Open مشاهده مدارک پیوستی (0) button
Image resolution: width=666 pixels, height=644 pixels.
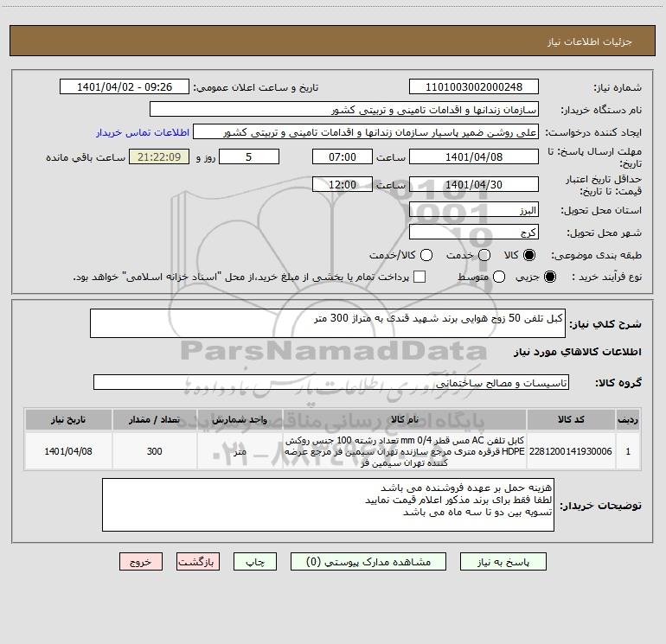[x=368, y=562]
